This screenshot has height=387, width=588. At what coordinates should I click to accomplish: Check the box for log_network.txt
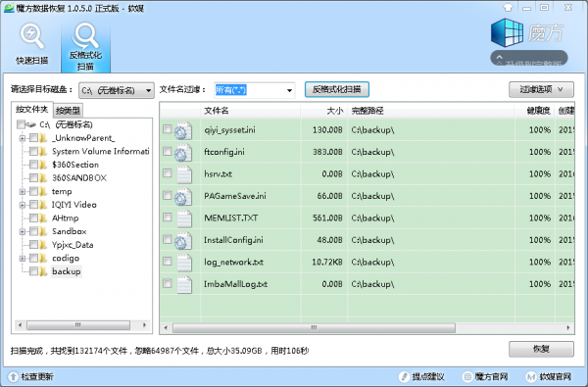(168, 261)
